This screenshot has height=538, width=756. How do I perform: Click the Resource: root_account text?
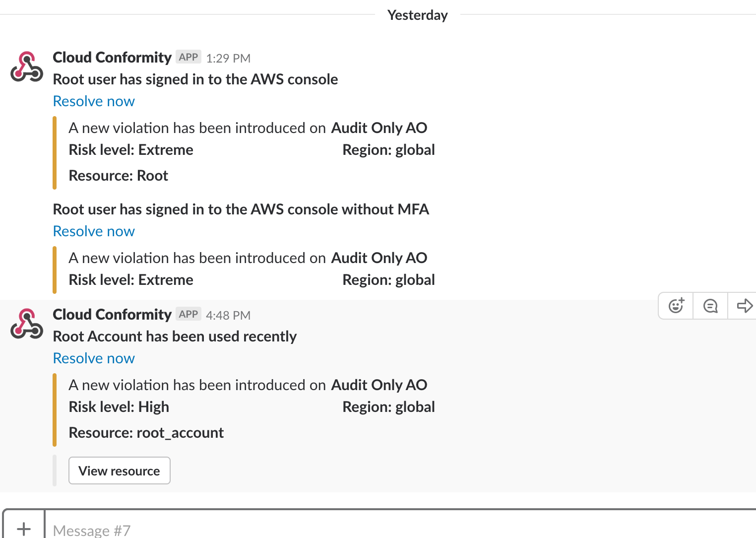146,433
